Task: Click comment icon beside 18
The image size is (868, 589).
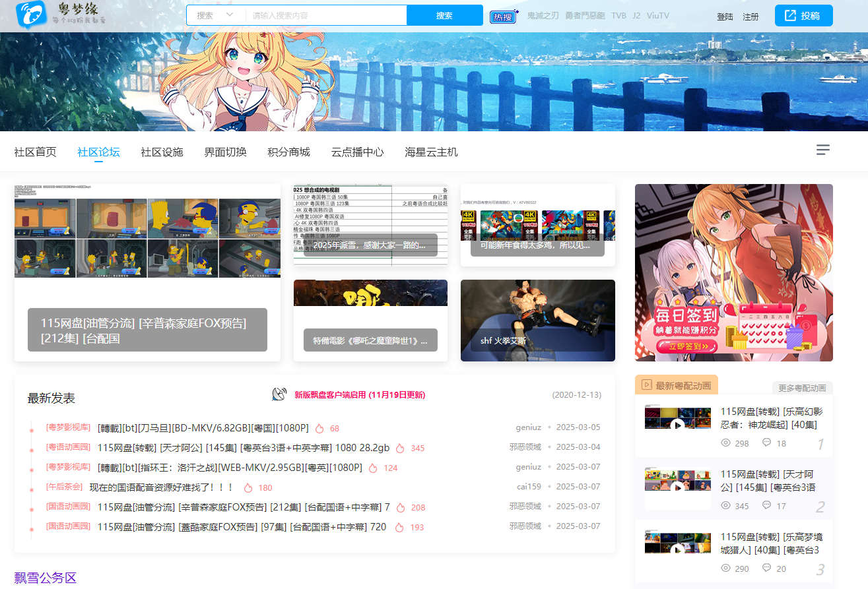Action: [x=766, y=443]
